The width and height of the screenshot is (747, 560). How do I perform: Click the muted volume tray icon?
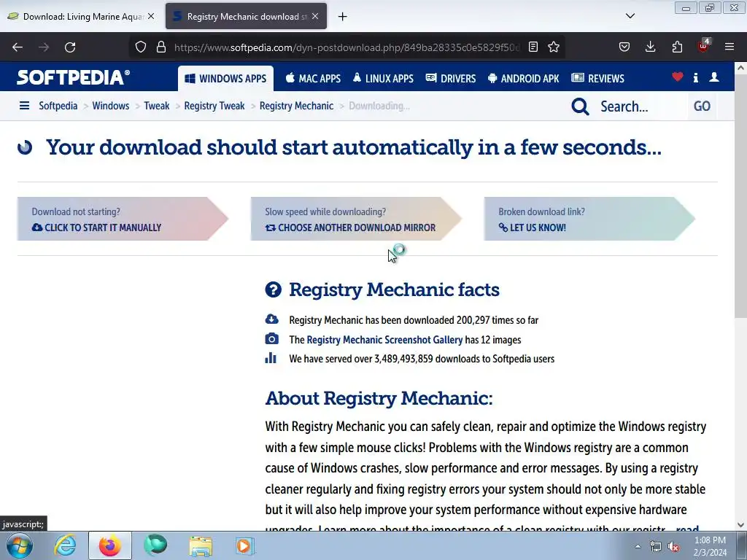(673, 547)
